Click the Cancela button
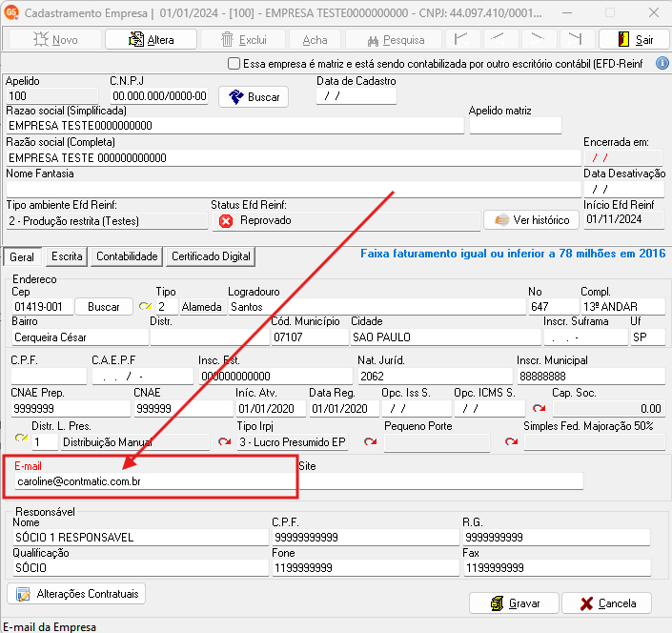The image size is (672, 633). (x=607, y=603)
